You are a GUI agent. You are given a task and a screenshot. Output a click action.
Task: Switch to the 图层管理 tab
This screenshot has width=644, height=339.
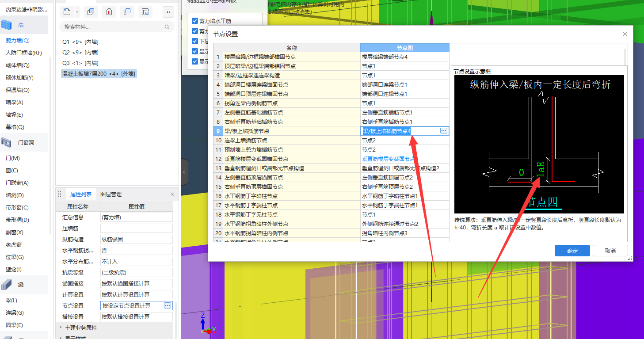[111, 194]
